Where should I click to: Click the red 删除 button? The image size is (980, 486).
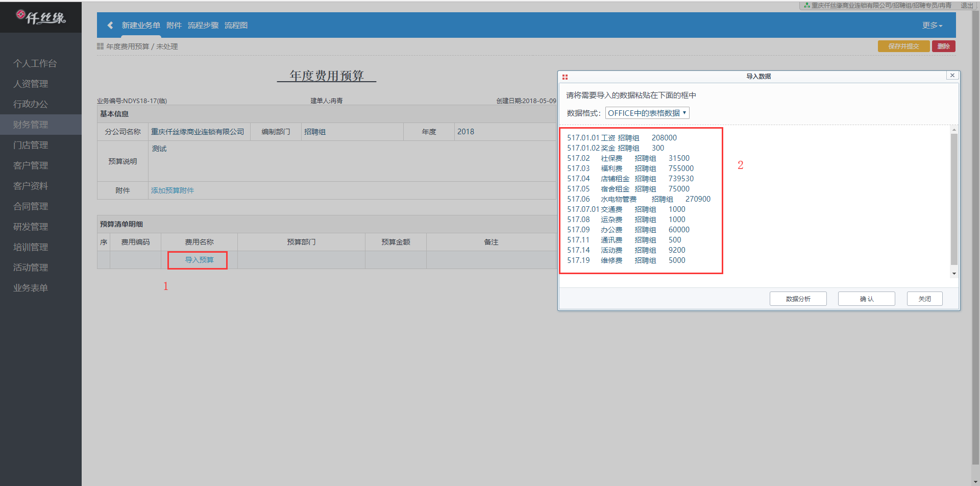tap(943, 46)
